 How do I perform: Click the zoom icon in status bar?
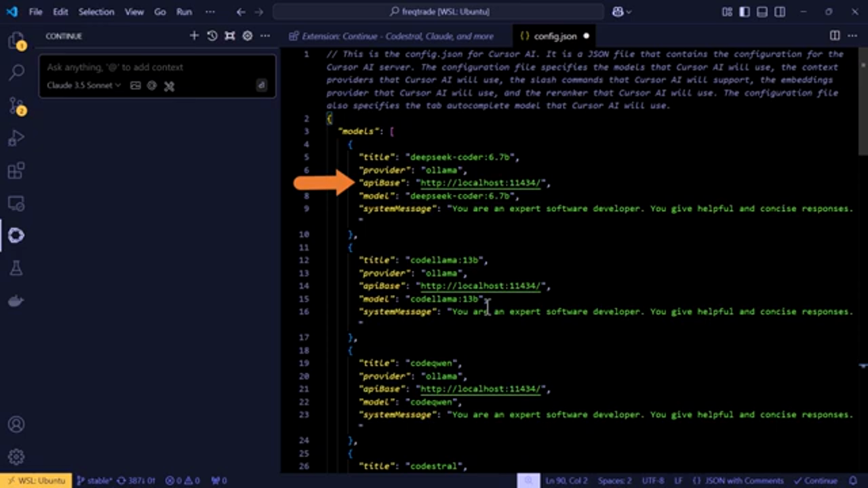click(x=528, y=481)
